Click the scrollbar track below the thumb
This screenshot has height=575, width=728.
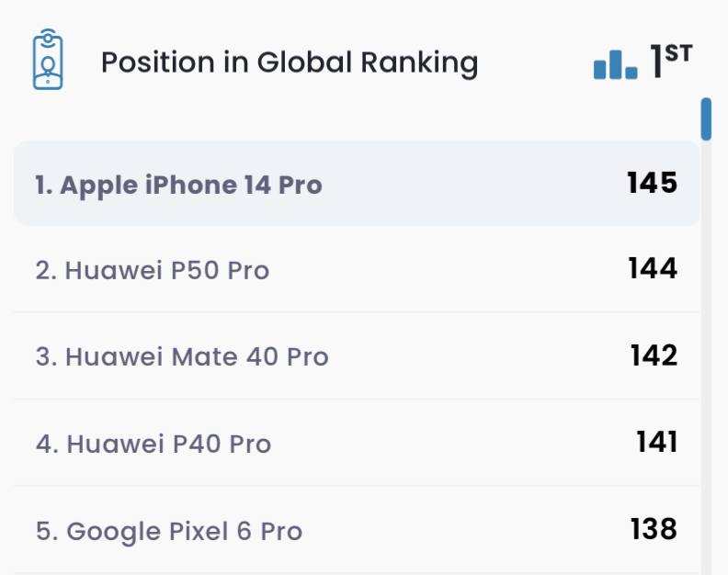click(706, 367)
